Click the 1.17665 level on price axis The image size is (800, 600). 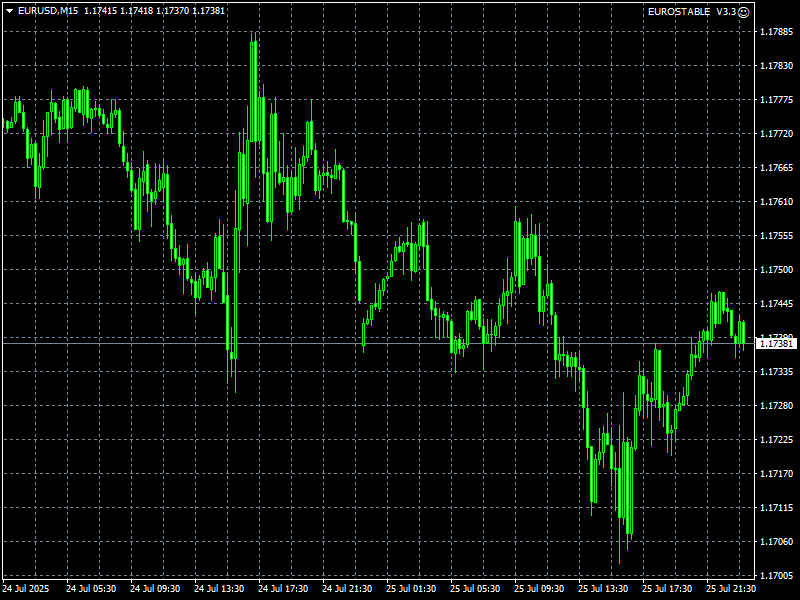(x=776, y=168)
